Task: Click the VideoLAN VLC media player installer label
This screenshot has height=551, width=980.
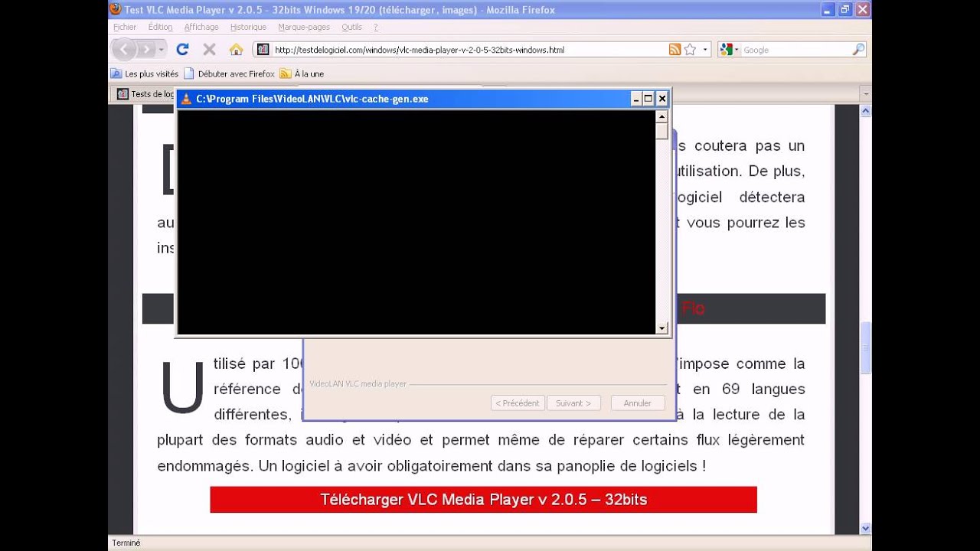Action: point(358,384)
